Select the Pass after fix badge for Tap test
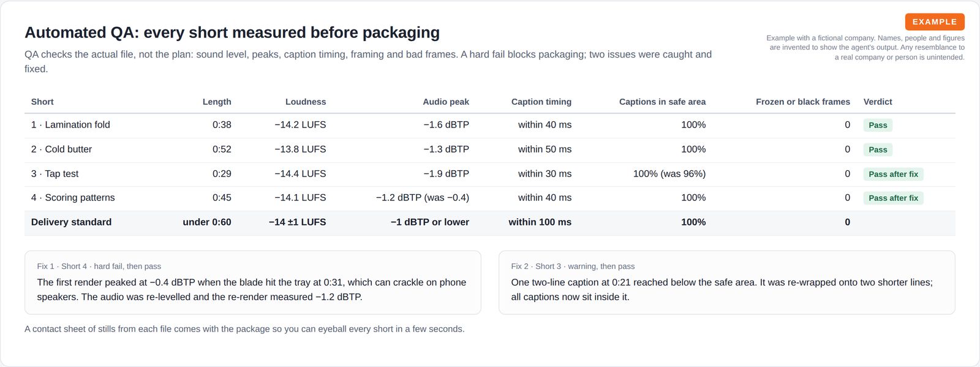This screenshot has width=980, height=367. 893,174
